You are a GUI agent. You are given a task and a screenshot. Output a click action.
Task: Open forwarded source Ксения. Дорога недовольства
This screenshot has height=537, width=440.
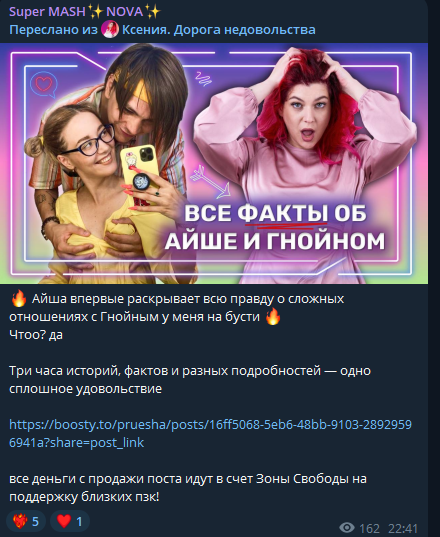point(218,30)
